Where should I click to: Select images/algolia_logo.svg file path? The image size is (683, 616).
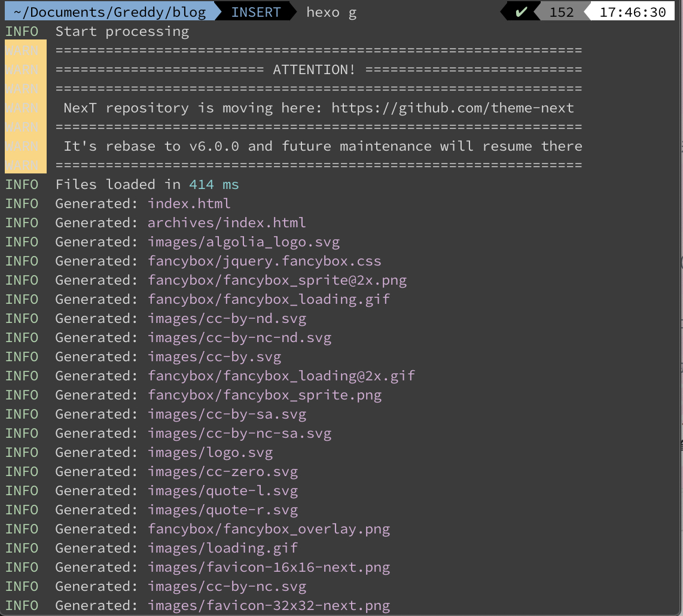pyautogui.click(x=243, y=242)
